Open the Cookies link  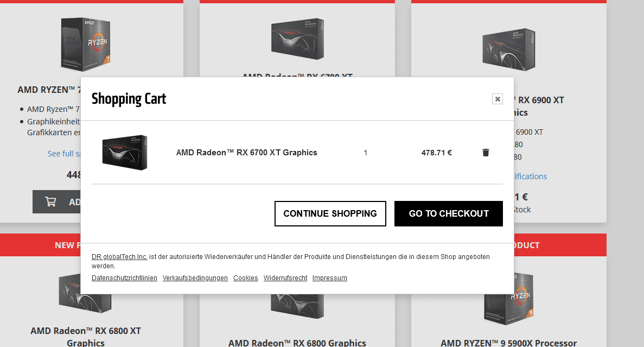246,278
